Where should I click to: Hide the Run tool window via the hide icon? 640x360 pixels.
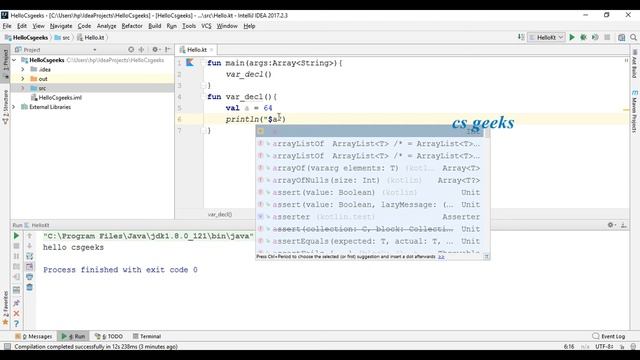623,225
